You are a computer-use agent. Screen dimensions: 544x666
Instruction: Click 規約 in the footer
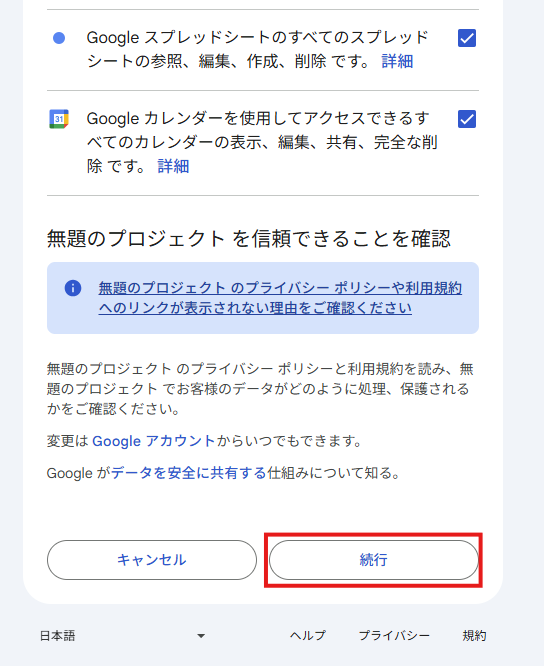pos(474,636)
